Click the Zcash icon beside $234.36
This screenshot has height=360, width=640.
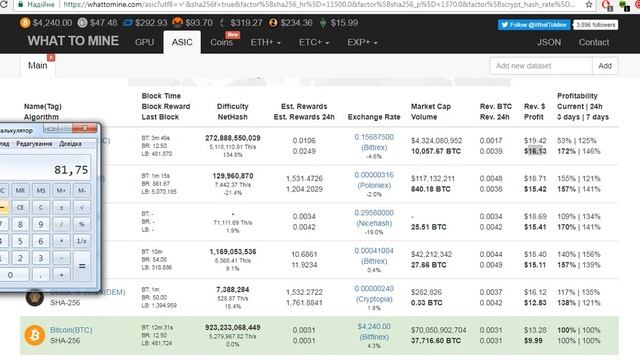point(273,23)
